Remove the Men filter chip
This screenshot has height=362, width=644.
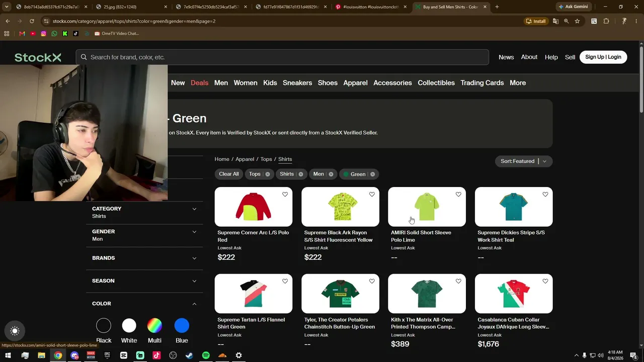(x=331, y=174)
